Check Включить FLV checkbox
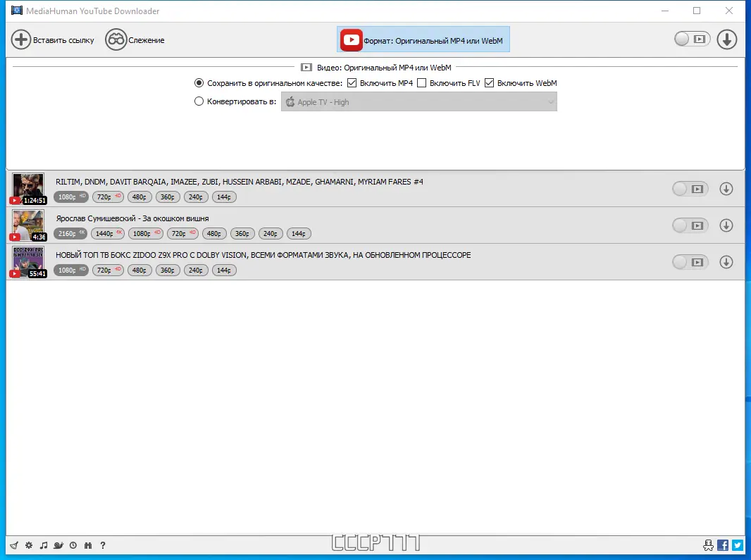The width and height of the screenshot is (751, 560). click(421, 83)
